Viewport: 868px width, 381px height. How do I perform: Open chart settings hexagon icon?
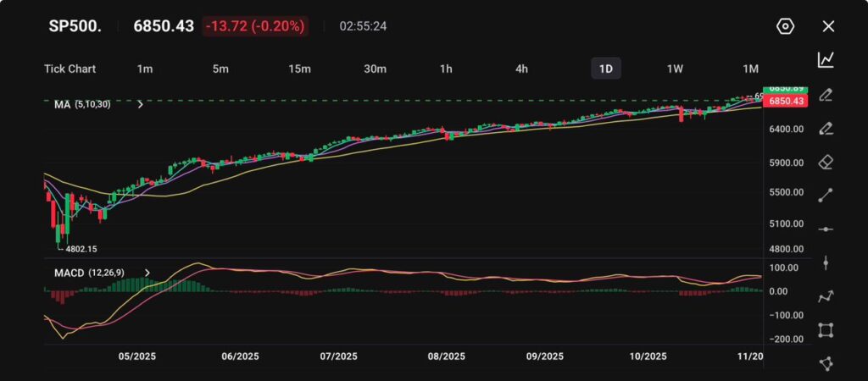tap(785, 26)
